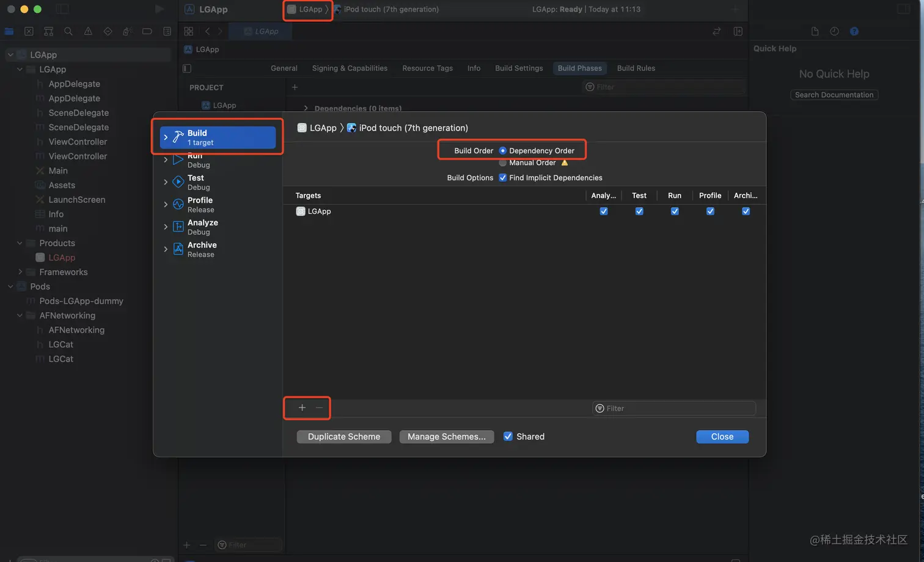Open the Signing & Capabilities tab
Screen dimensions: 924x562
[x=350, y=68]
